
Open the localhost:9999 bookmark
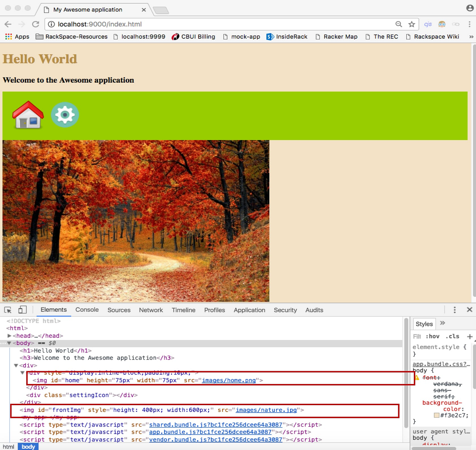[x=139, y=37]
